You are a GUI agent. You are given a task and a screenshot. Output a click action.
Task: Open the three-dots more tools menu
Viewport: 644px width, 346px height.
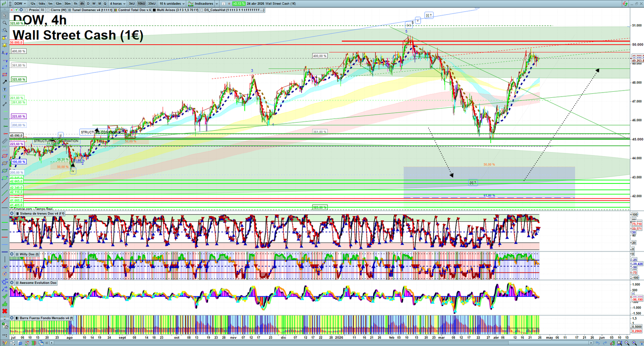coord(4,335)
